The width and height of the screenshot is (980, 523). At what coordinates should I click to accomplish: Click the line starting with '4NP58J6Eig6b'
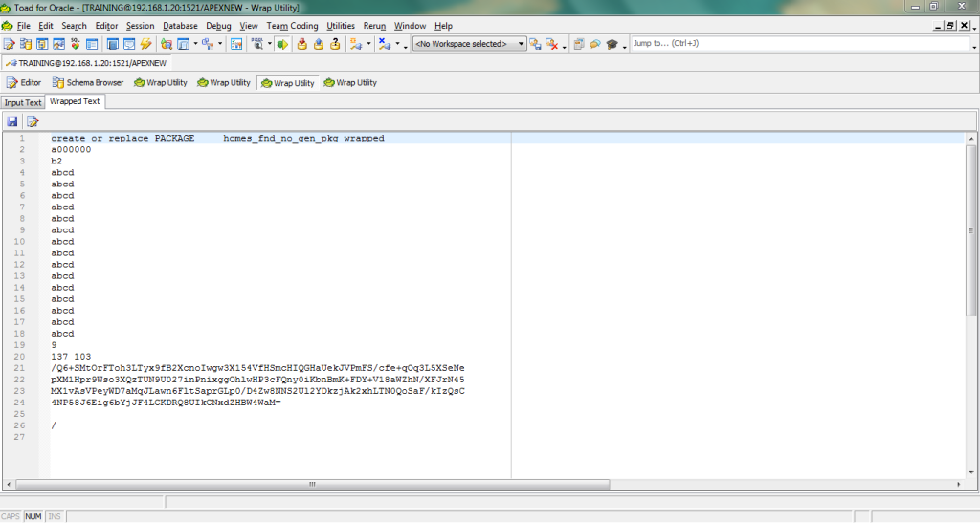pos(166,403)
